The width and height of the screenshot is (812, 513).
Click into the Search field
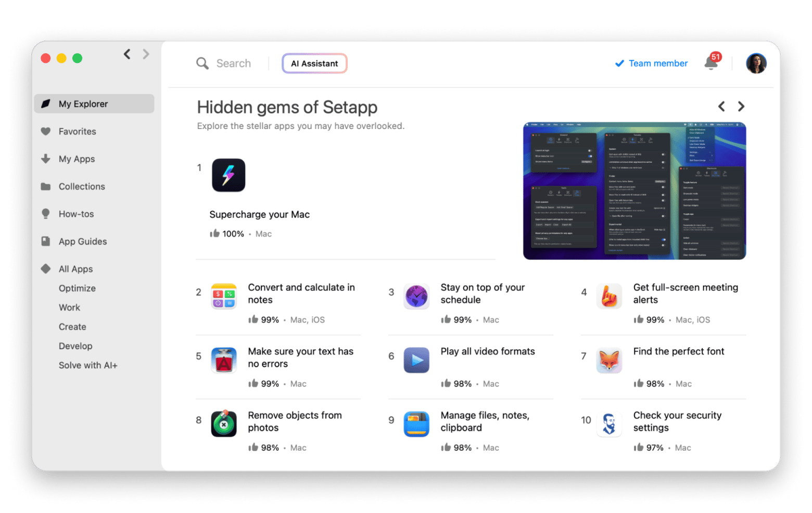pyautogui.click(x=234, y=63)
